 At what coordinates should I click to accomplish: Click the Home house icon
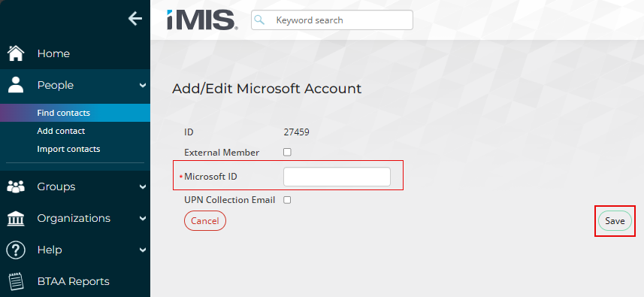(16, 53)
